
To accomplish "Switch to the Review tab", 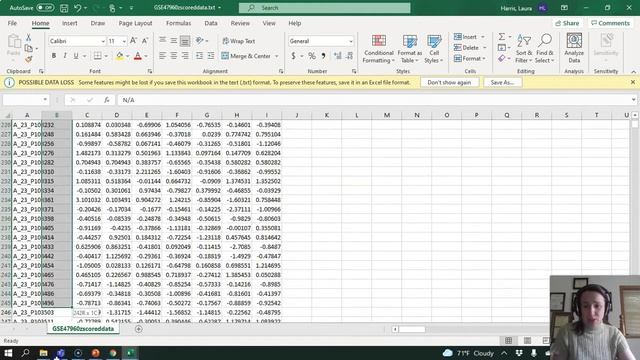I will pyautogui.click(x=240, y=23).
